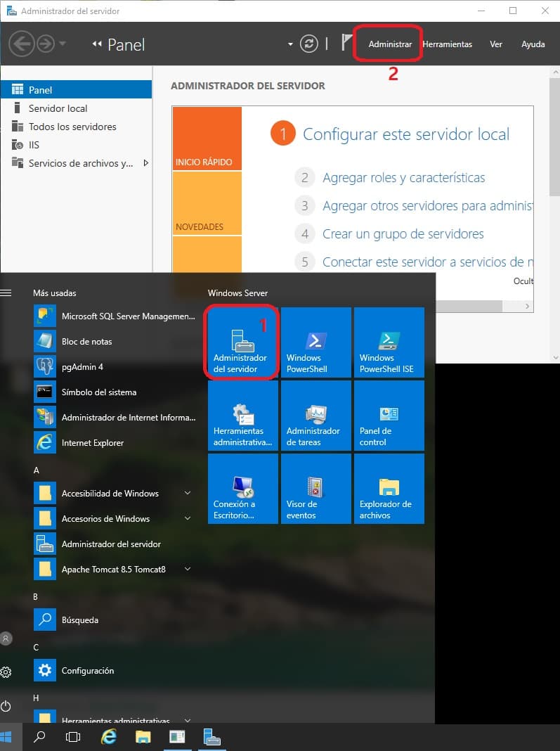Launch the Windows PowerShell ISE tile
This screenshot has height=751, width=560.
(389, 342)
